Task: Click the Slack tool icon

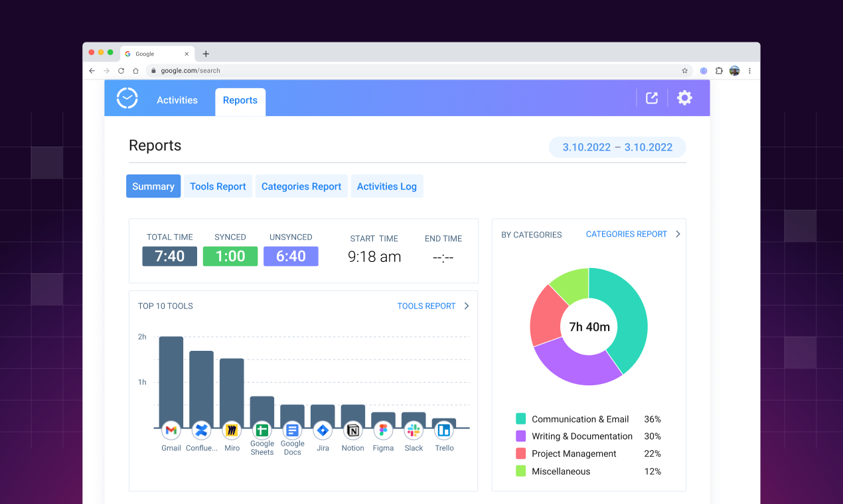Action: click(x=414, y=430)
